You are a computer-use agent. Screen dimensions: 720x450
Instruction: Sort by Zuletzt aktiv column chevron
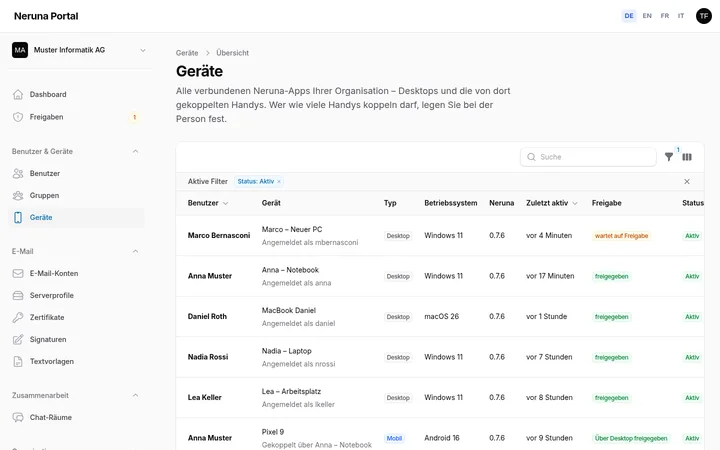click(x=575, y=203)
